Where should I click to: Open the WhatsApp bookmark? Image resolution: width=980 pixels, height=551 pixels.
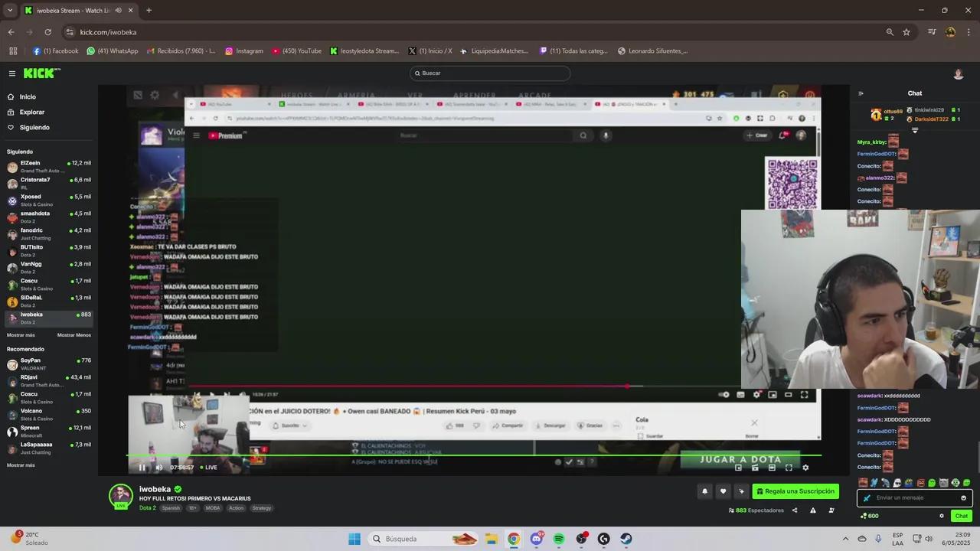(x=113, y=51)
